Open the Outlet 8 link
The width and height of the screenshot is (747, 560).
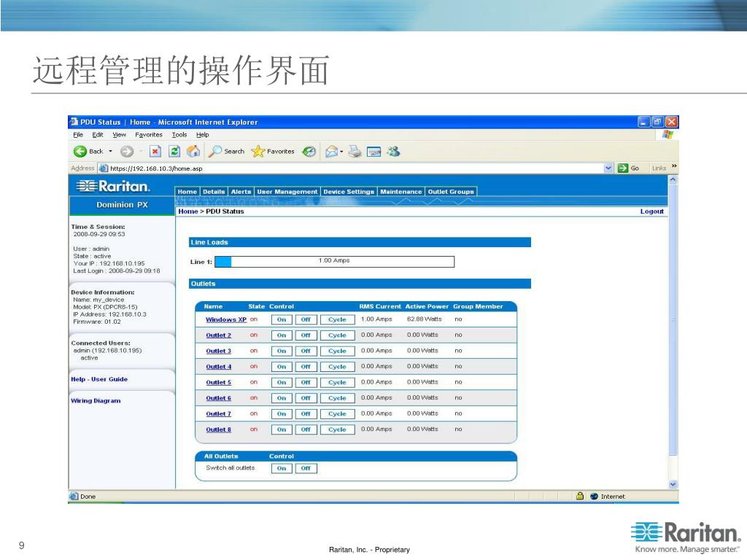(x=218, y=429)
